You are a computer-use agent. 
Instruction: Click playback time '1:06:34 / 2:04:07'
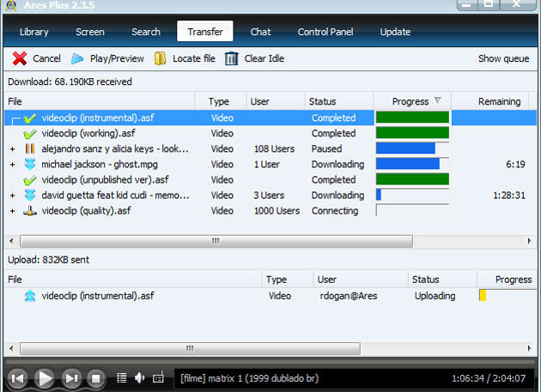point(489,378)
